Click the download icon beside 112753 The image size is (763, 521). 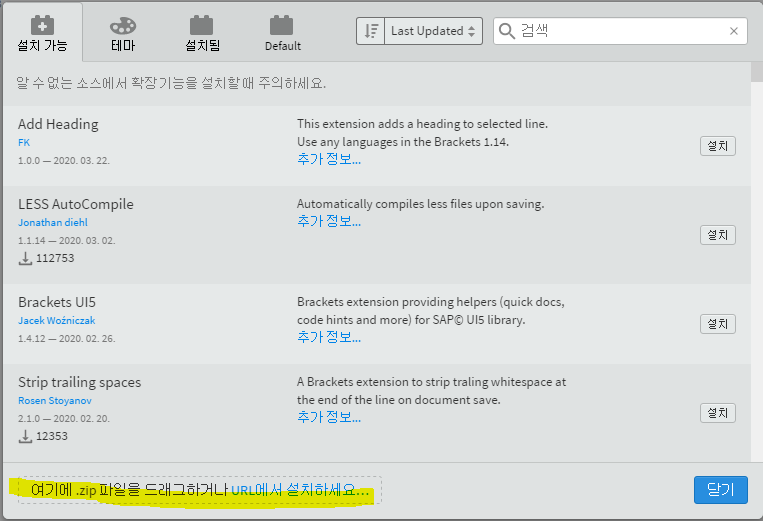coord(25,258)
